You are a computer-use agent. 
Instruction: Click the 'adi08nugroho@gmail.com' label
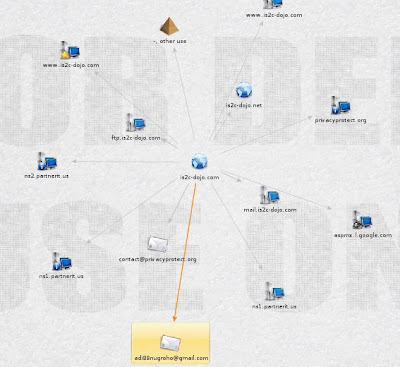(x=171, y=358)
